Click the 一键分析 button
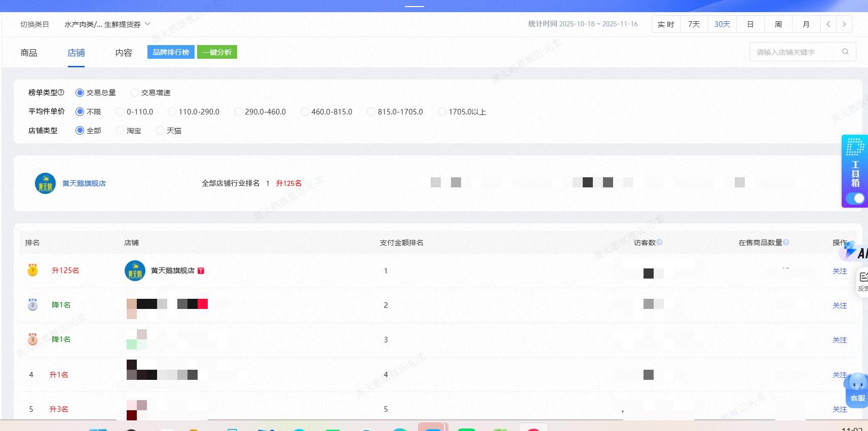 pyautogui.click(x=217, y=52)
